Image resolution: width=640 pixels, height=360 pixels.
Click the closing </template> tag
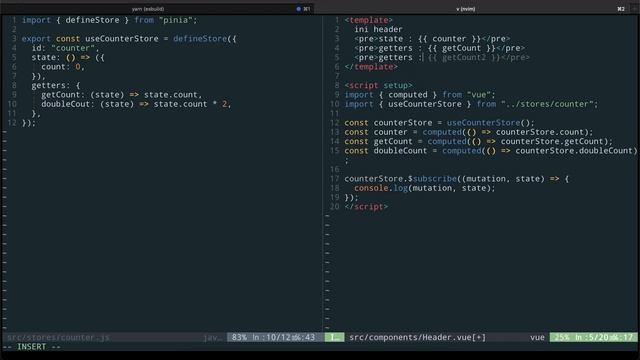click(371, 67)
